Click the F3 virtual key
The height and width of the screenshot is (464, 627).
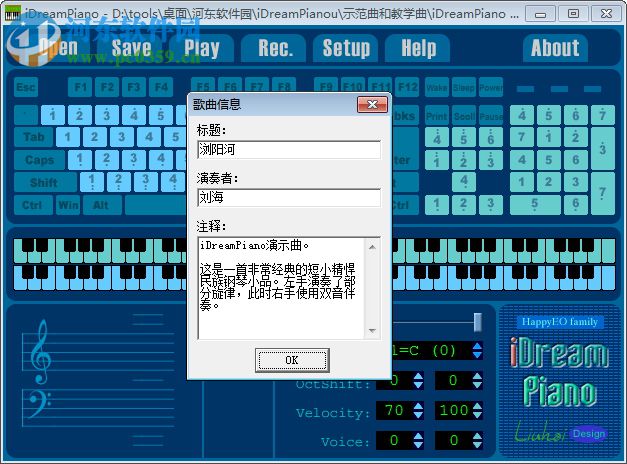point(134,87)
